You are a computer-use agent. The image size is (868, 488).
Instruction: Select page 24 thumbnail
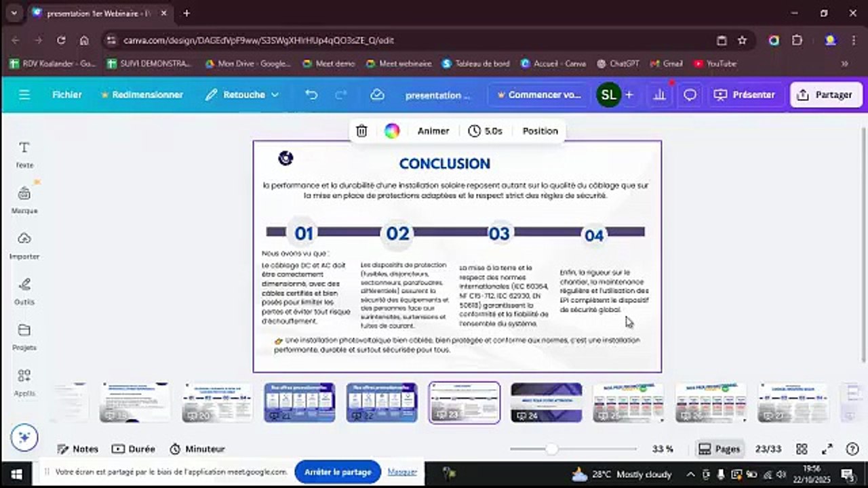[x=546, y=402]
